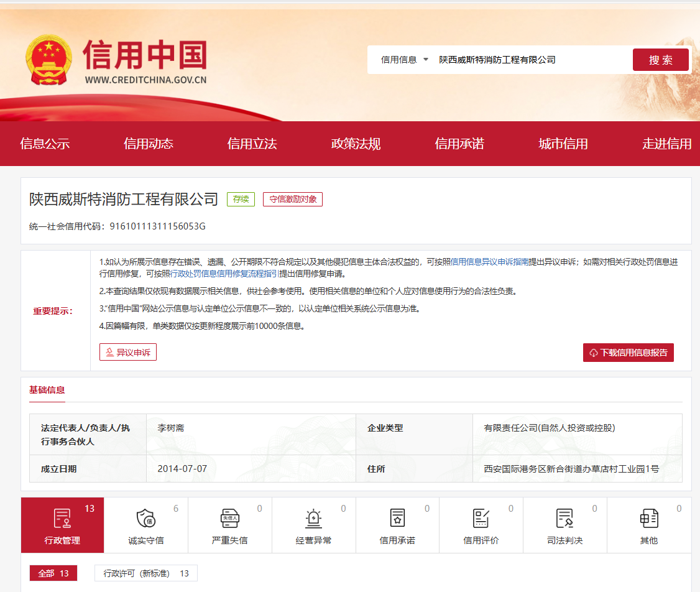Open the 信用评价 evaluation icon
This screenshot has height=592, width=700.
point(481,519)
